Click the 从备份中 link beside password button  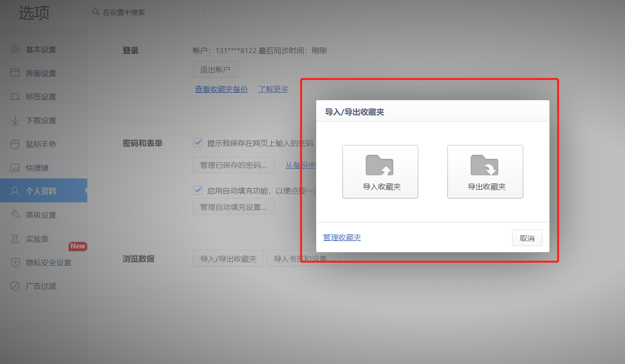pos(300,165)
